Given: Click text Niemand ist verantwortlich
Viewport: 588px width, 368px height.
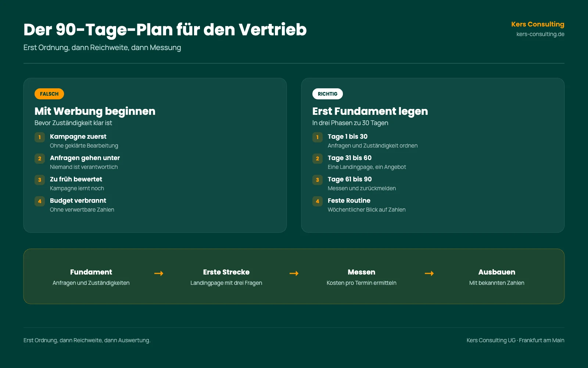Looking at the screenshot, I should click(84, 167).
